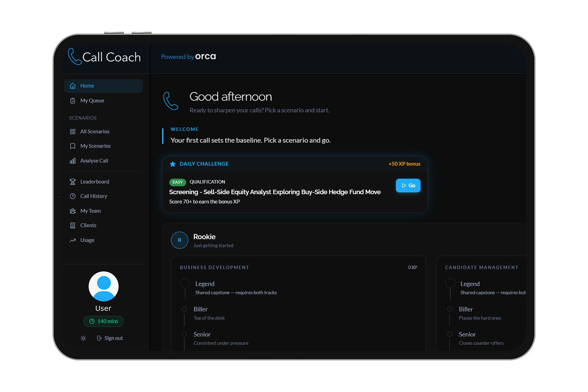588x392 pixels.
Task: Click the CANDIDATE MANAGEMENT track heading
Action: [482, 268]
